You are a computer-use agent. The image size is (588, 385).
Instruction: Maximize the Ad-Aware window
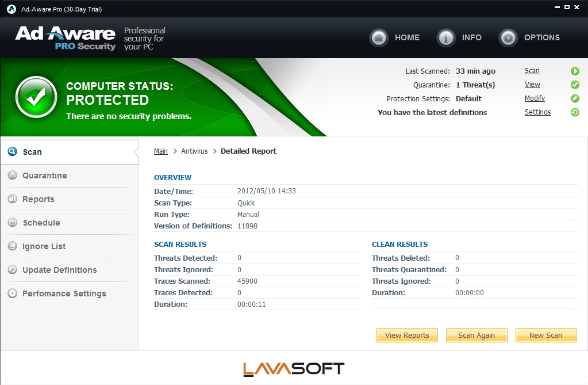coord(567,7)
